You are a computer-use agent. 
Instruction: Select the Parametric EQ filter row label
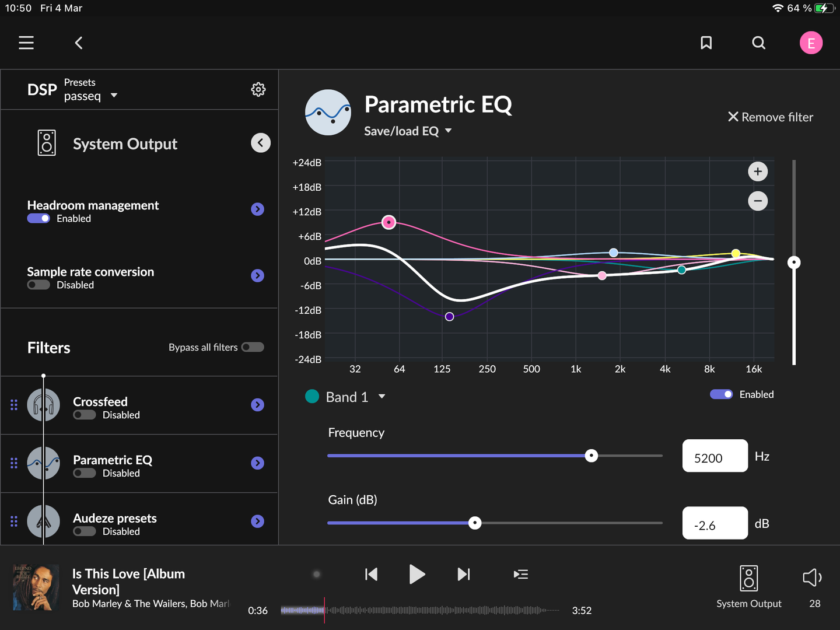click(x=113, y=460)
